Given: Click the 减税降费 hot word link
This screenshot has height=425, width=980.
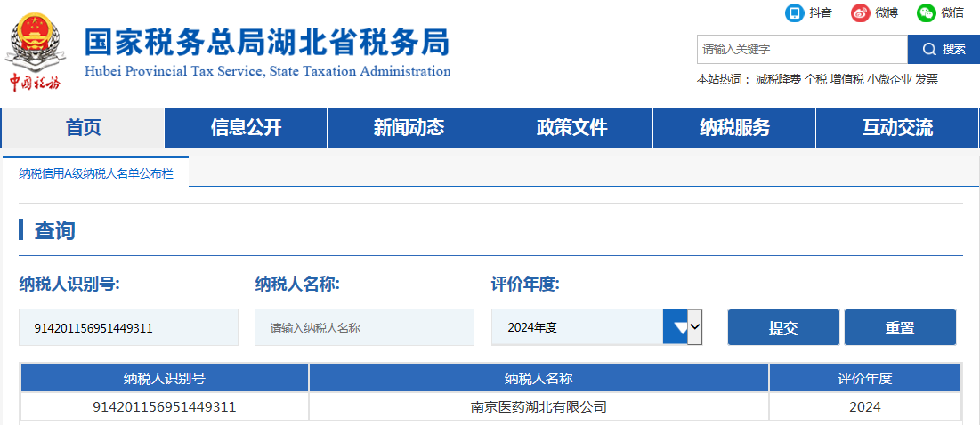Looking at the screenshot, I should click(778, 79).
